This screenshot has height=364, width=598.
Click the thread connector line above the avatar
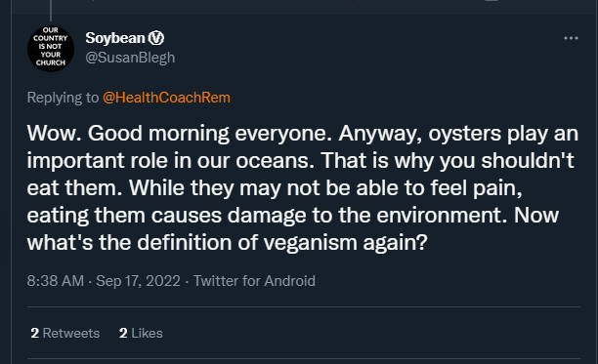coord(51,11)
